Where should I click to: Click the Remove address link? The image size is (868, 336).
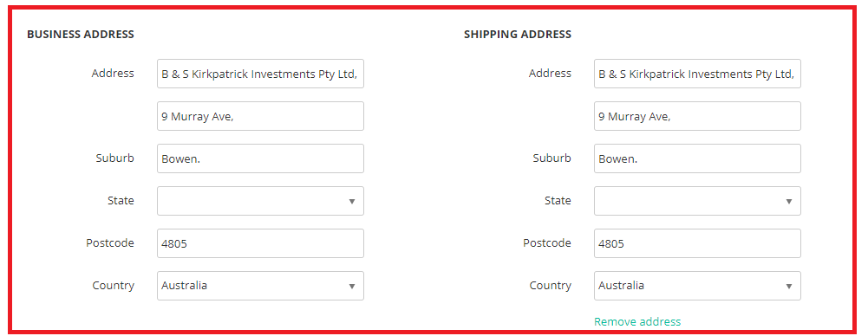coord(637,321)
